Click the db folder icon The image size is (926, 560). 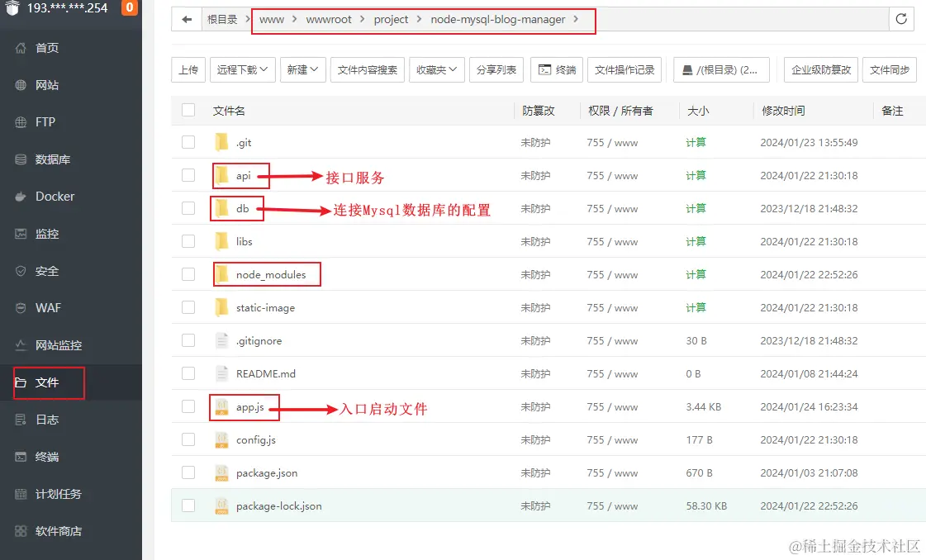coord(221,208)
